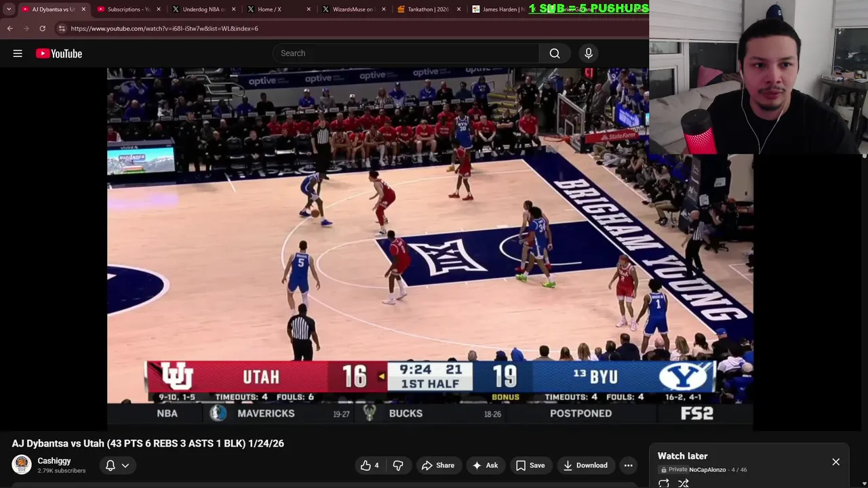This screenshot has width=868, height=488.
Task: Switch to the Tankathon tab
Action: tap(428, 9)
